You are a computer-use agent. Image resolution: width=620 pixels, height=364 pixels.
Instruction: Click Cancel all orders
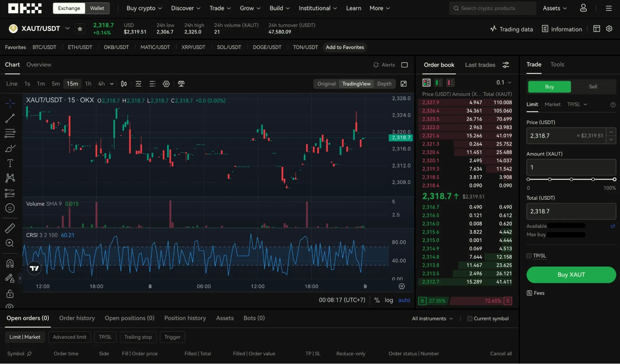click(x=501, y=354)
